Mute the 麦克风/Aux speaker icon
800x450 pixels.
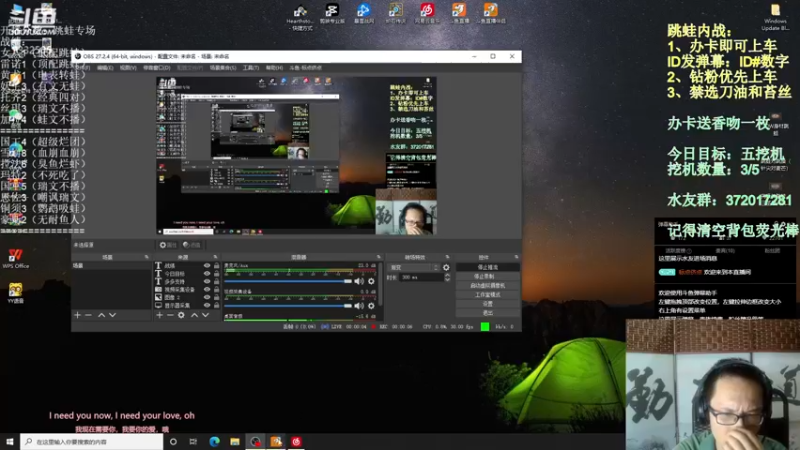click(359, 281)
